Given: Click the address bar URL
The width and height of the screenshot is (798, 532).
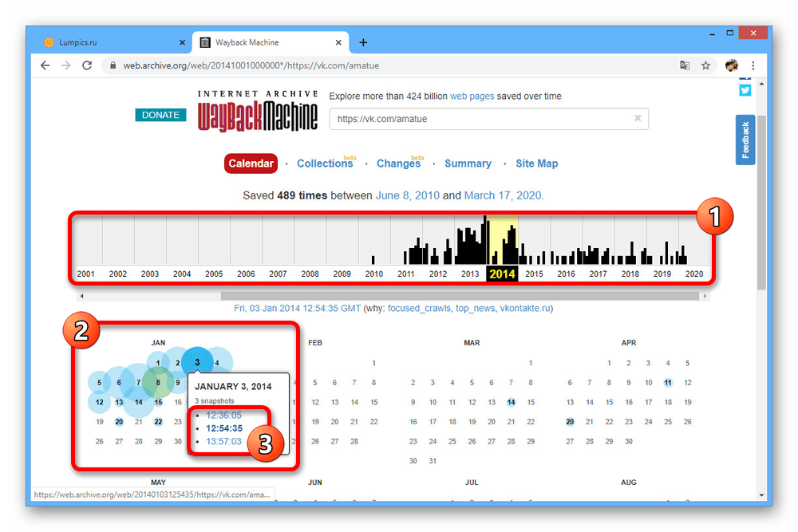Looking at the screenshot, I should click(251, 65).
